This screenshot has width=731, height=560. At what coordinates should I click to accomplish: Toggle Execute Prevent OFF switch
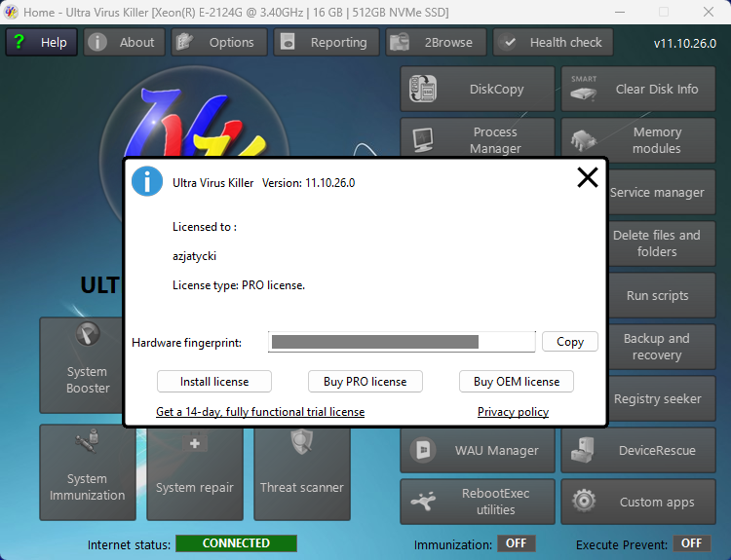(691, 543)
